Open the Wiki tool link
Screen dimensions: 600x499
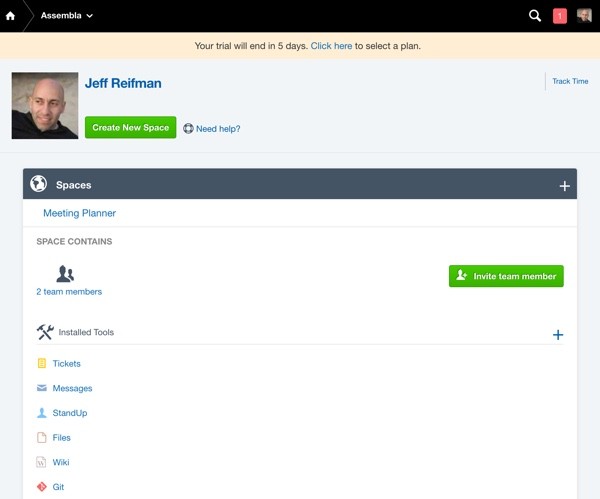(x=61, y=462)
